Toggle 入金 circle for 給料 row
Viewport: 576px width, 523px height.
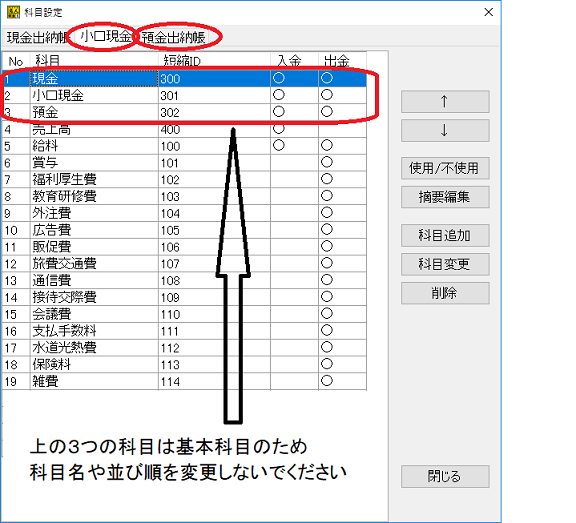coord(279,145)
